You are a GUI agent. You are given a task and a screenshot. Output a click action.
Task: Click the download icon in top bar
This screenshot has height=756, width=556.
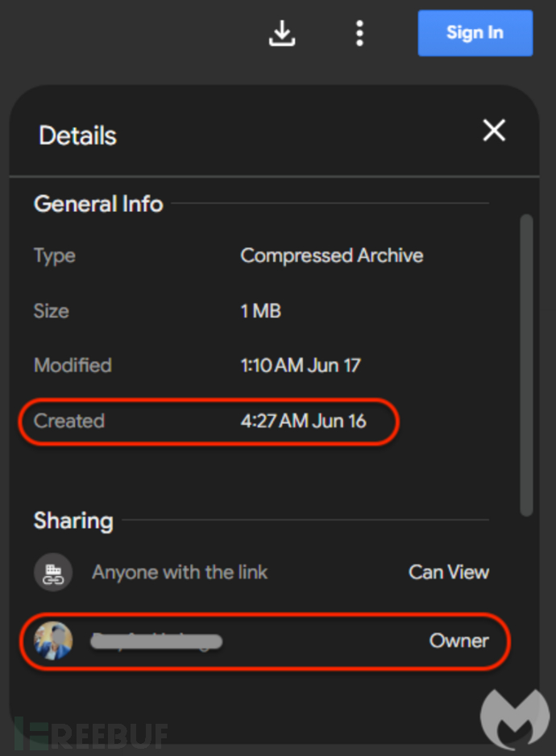pyautogui.click(x=282, y=33)
